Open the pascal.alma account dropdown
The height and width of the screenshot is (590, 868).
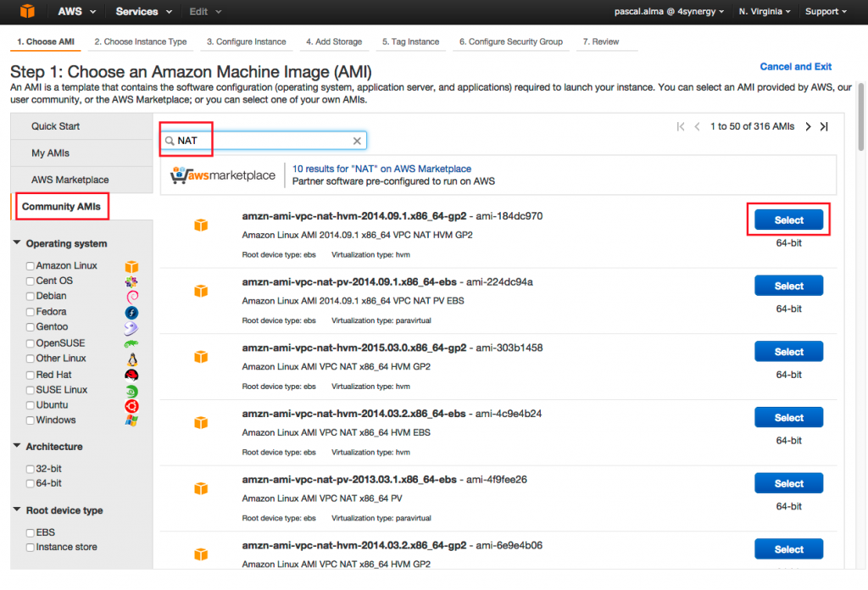pyautogui.click(x=669, y=11)
